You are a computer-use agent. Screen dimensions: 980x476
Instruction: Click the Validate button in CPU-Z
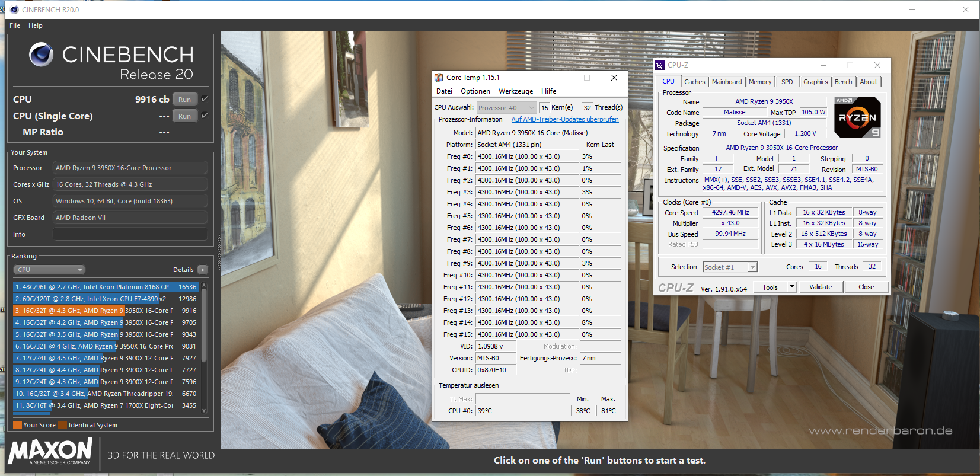pyautogui.click(x=821, y=287)
